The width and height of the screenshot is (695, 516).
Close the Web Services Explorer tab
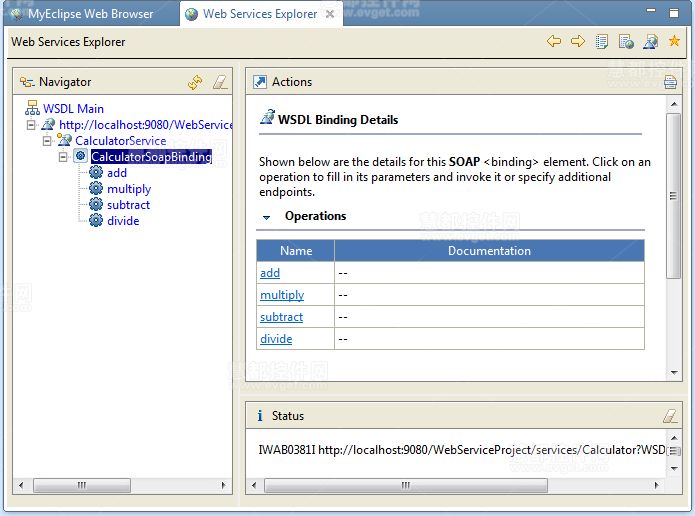click(x=330, y=14)
